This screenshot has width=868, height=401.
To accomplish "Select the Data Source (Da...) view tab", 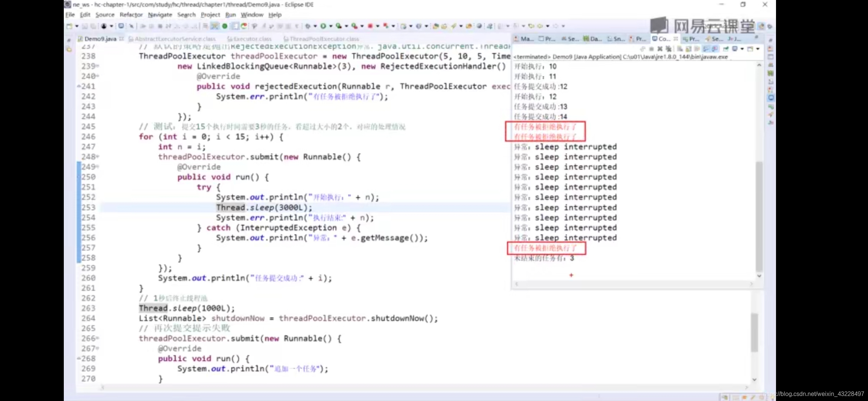I will pyautogui.click(x=593, y=39).
